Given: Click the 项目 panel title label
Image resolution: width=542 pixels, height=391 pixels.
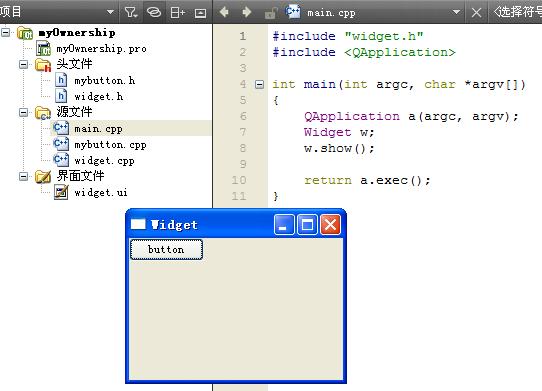Looking at the screenshot, I should click(10, 12).
